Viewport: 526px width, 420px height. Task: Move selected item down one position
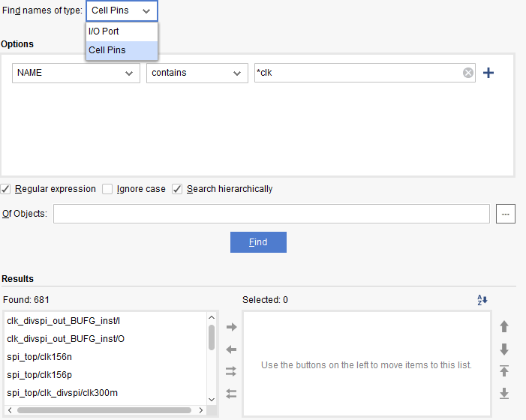click(x=504, y=349)
